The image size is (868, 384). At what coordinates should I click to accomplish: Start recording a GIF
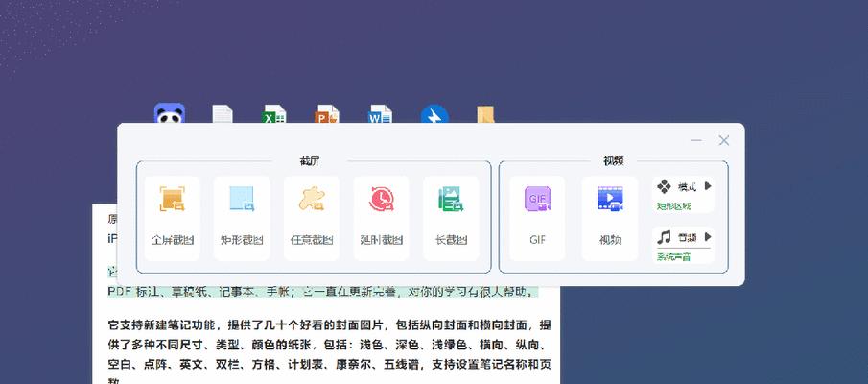tap(537, 218)
